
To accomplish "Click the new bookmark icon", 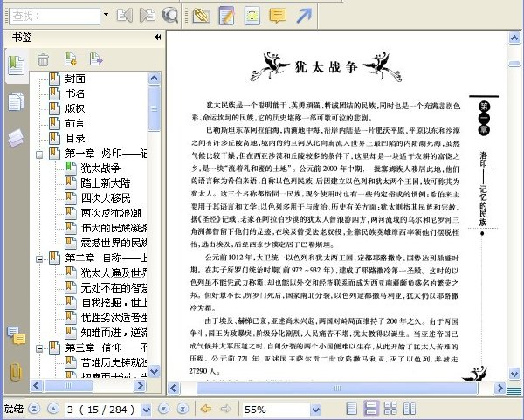I will click(70, 59).
